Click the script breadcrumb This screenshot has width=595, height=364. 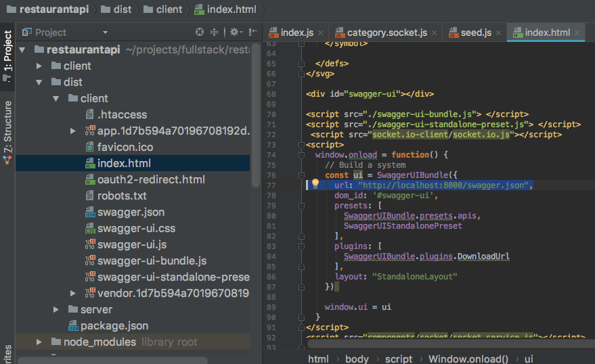pyautogui.click(x=399, y=359)
